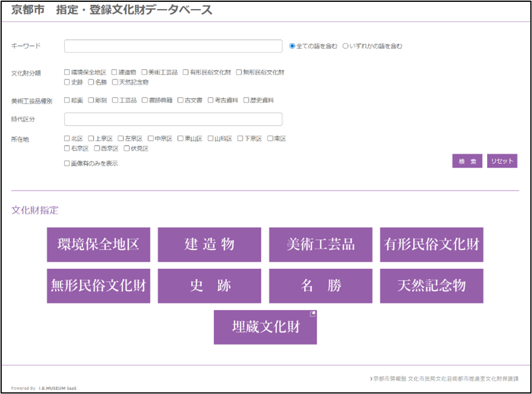The height and width of the screenshot is (394, 532).
Task: Open the 美術工芸品 category tile
Action: [x=320, y=245]
